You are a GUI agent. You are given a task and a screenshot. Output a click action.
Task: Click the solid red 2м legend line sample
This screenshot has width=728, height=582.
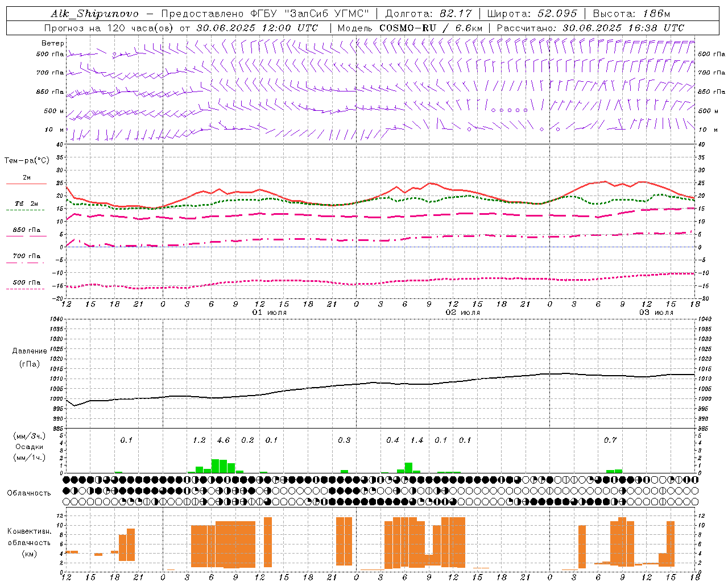pyautogui.click(x=26, y=184)
